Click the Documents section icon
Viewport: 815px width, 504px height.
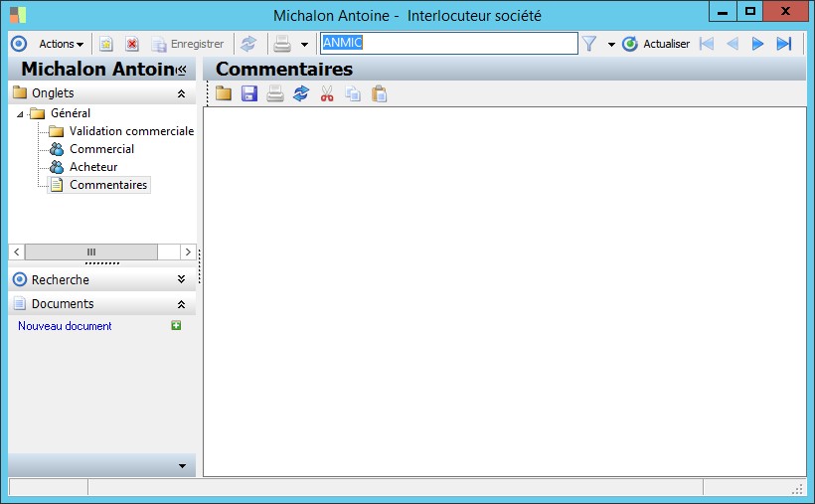coord(20,304)
